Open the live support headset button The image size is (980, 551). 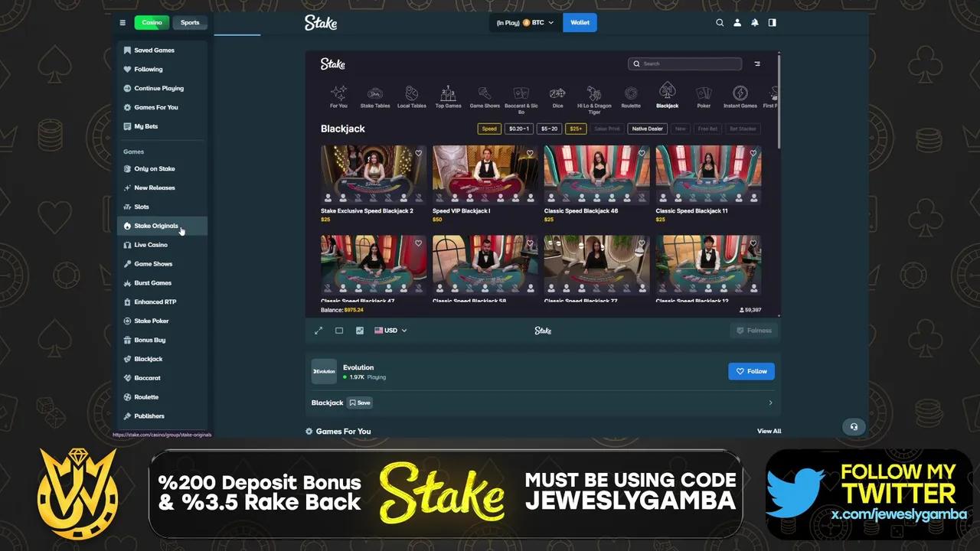(x=854, y=427)
